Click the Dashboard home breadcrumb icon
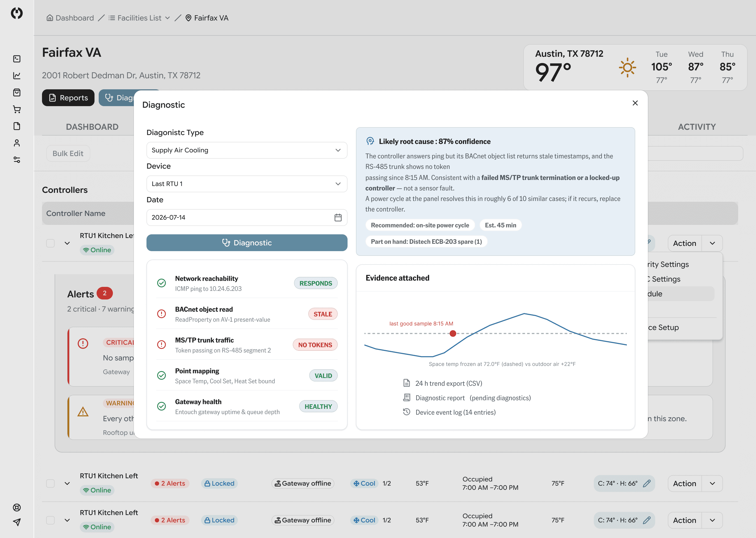The height and width of the screenshot is (538, 756). (x=50, y=18)
